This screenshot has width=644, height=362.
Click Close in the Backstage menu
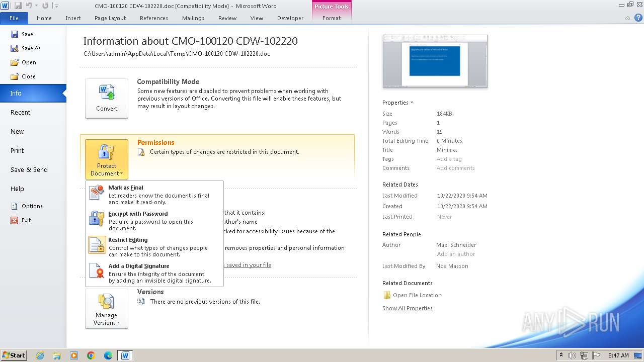point(23,76)
